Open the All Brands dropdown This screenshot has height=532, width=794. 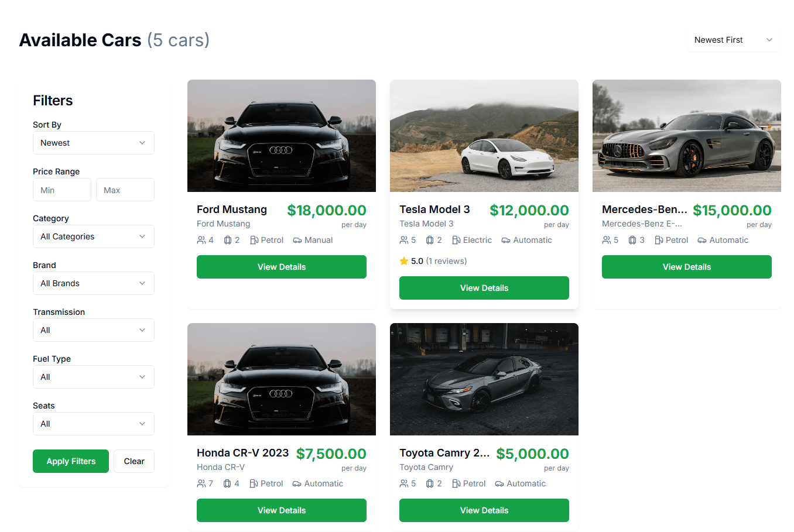[x=93, y=283]
